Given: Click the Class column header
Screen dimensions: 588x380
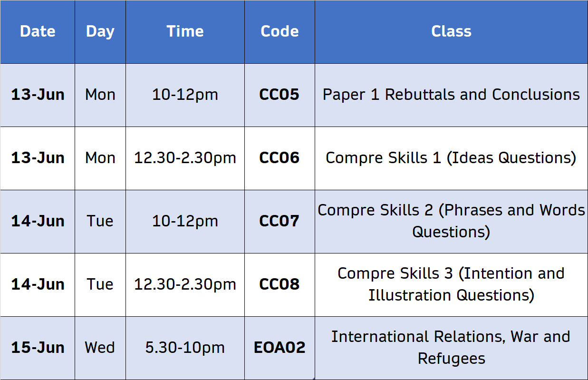Looking at the screenshot, I should pos(451,31).
